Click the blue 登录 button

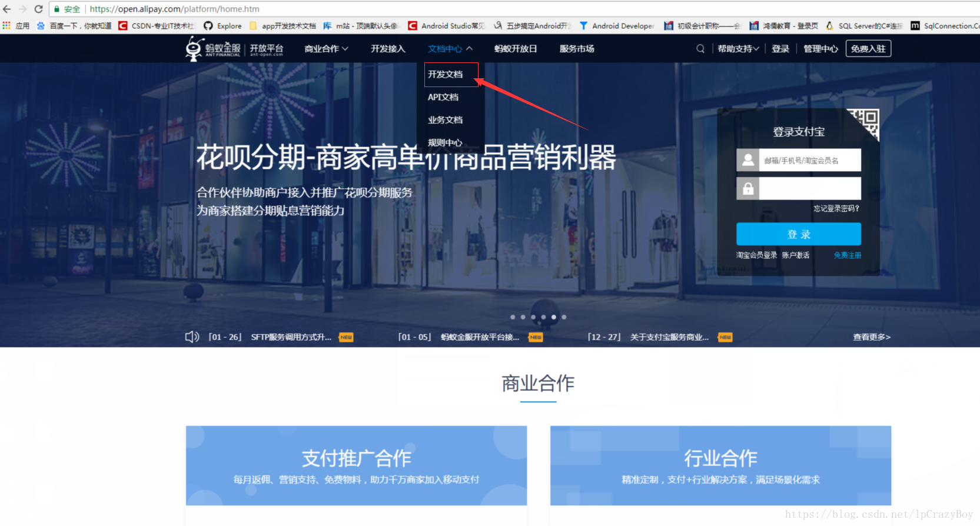click(x=799, y=234)
